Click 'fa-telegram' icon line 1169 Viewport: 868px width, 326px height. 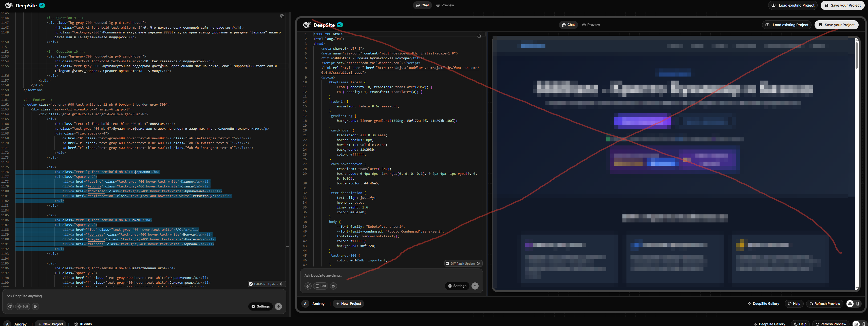click(x=157, y=138)
